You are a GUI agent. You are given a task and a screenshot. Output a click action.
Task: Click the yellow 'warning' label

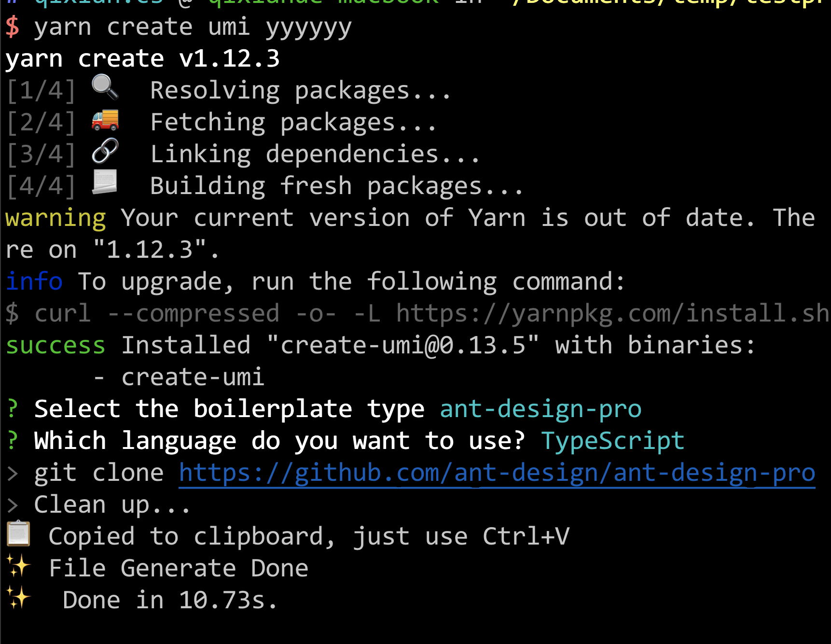click(x=55, y=218)
